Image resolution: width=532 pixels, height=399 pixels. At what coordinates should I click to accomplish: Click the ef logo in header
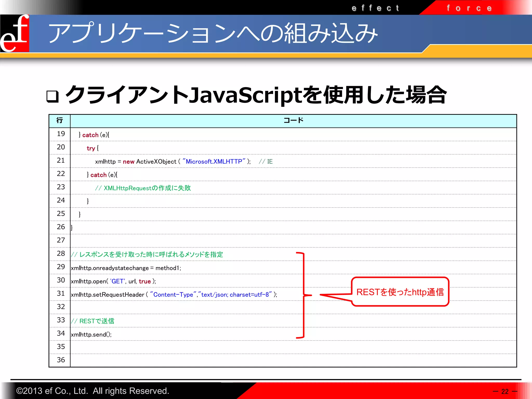coord(15,33)
